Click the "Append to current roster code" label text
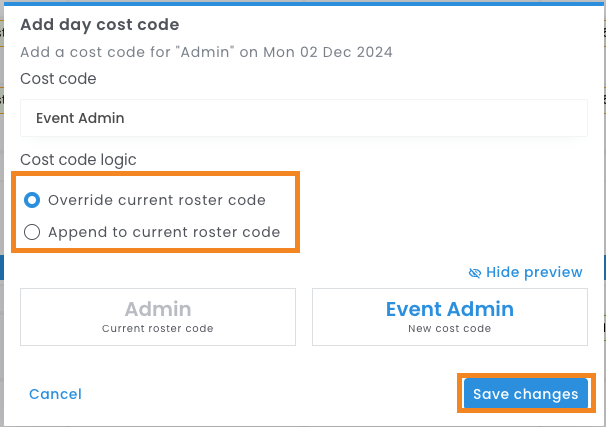Image resolution: width=606 pixels, height=427 pixels. [164, 232]
